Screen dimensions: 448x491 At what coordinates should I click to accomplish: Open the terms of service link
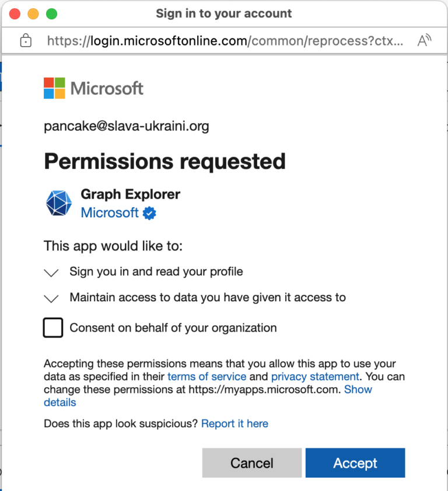[x=206, y=377]
